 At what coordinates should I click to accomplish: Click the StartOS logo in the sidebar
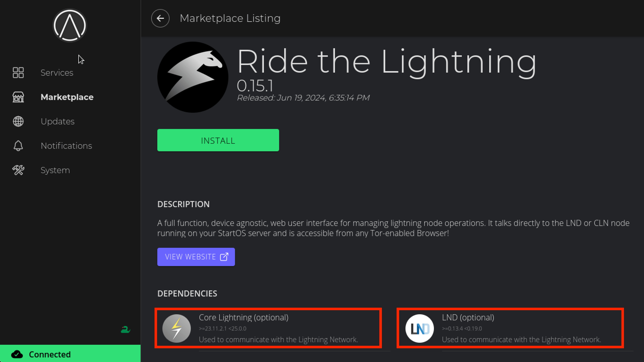(x=70, y=25)
